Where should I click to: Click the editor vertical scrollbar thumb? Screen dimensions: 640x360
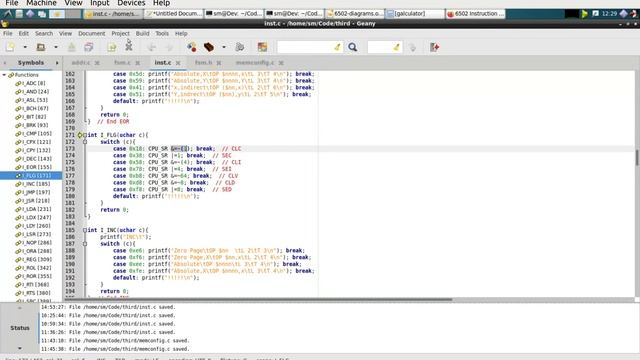tap(637, 158)
